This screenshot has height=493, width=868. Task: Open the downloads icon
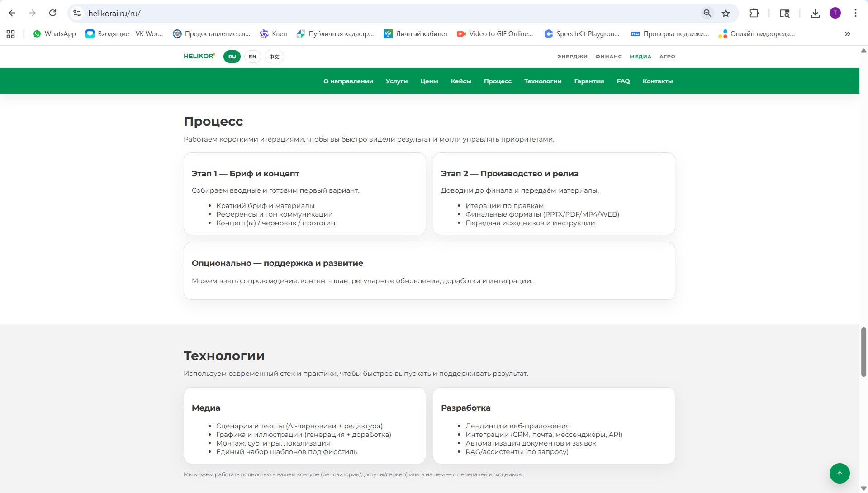pos(815,13)
